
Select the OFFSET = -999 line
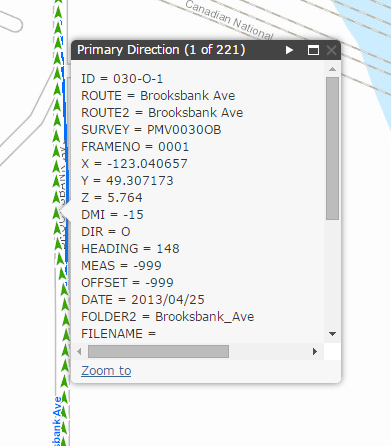click(x=127, y=283)
